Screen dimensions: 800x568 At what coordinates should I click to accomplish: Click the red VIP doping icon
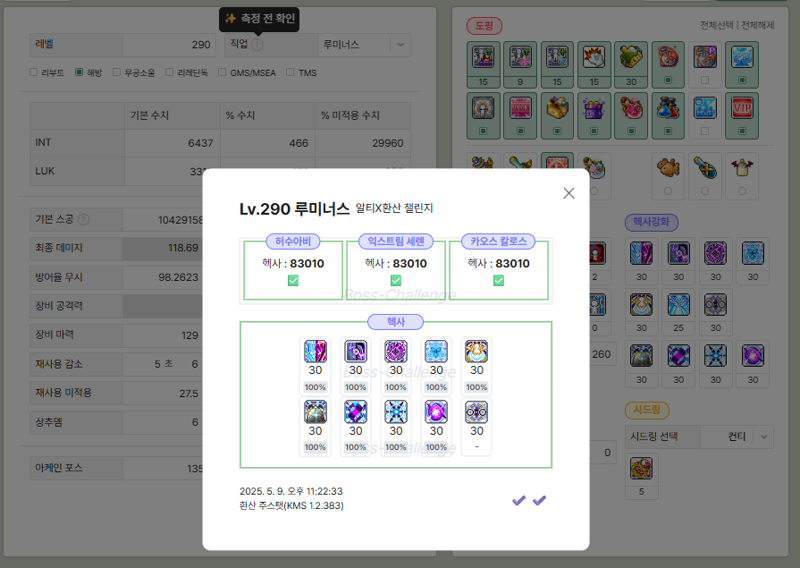click(x=742, y=108)
